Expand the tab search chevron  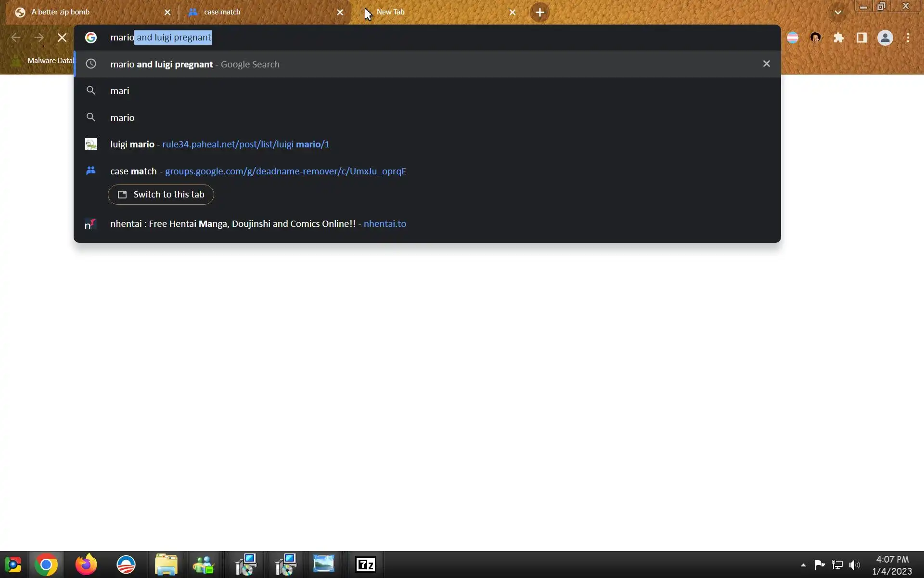[838, 13]
